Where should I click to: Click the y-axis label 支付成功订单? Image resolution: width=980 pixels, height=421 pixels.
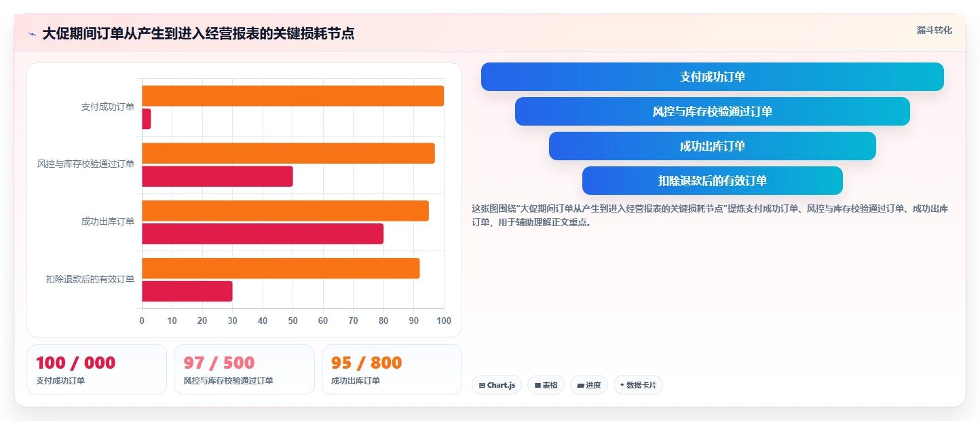tap(107, 107)
